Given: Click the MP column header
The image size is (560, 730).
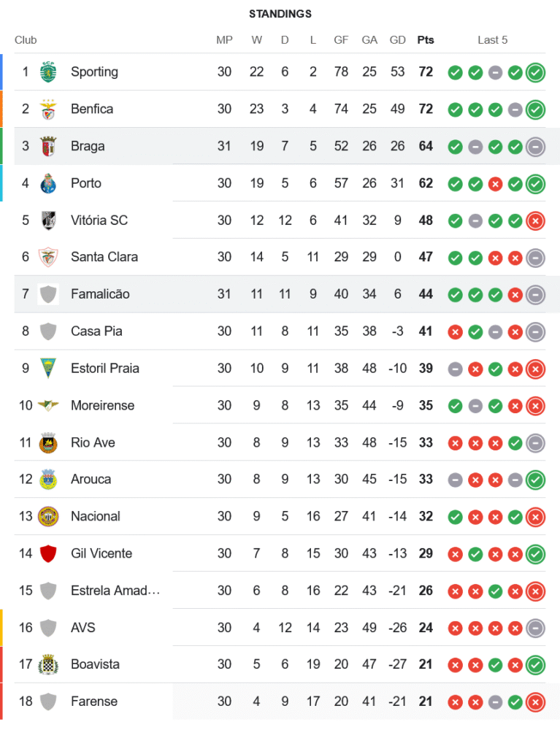Looking at the screenshot, I should coord(224,40).
